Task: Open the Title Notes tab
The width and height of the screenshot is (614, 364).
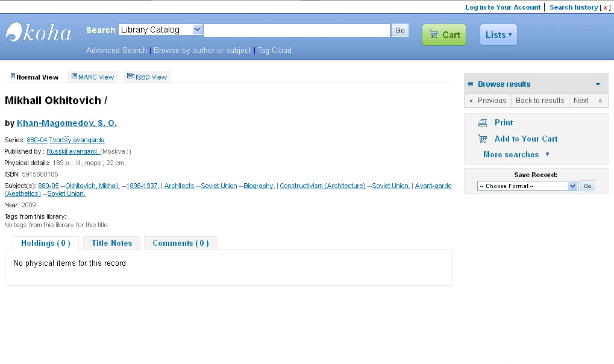Action: coord(111,243)
